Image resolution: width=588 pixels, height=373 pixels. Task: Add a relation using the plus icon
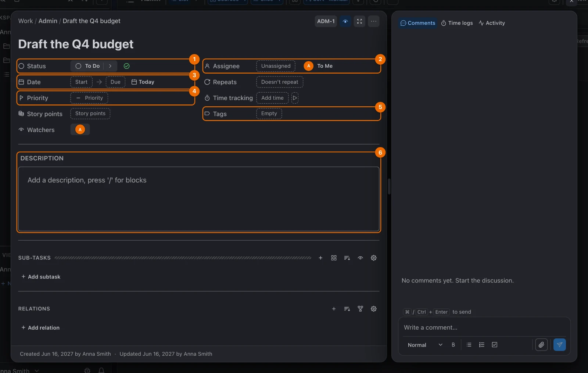(x=334, y=309)
